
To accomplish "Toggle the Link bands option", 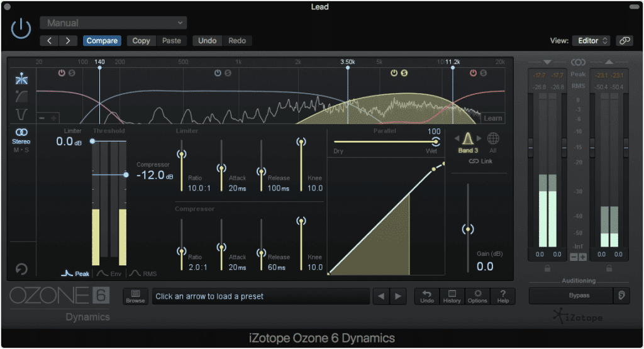I will click(480, 162).
